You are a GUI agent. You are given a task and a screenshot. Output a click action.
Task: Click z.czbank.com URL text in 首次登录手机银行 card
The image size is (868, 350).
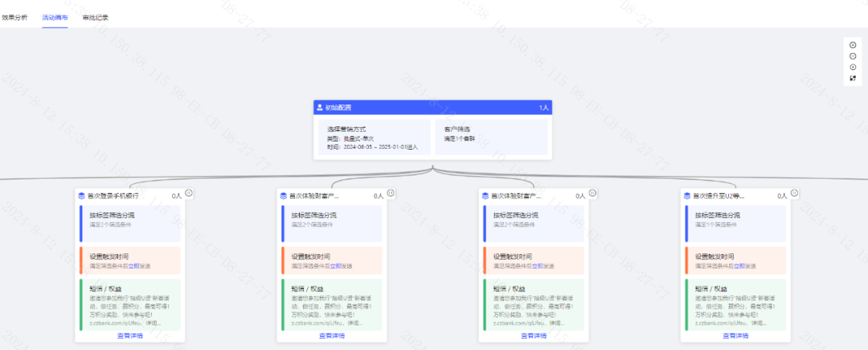[114, 323]
